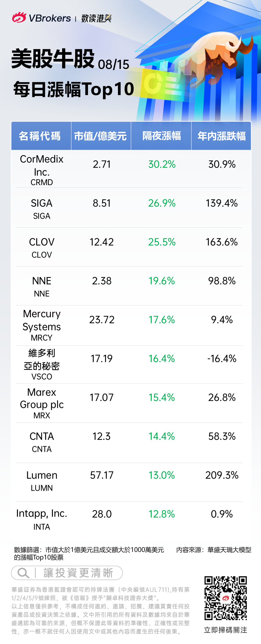Click the Intapp, Inc. INTA name
Screen dimensions: 261x644
42,519
